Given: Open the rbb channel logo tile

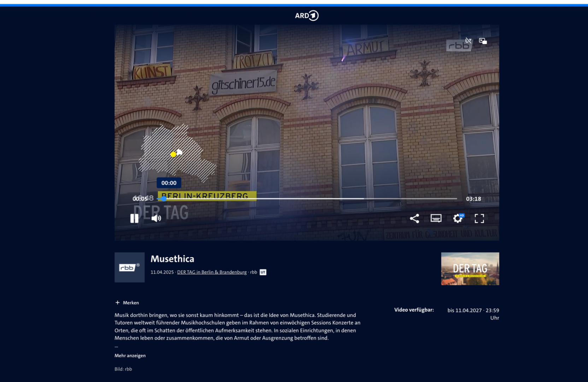Looking at the screenshot, I should 129,267.
